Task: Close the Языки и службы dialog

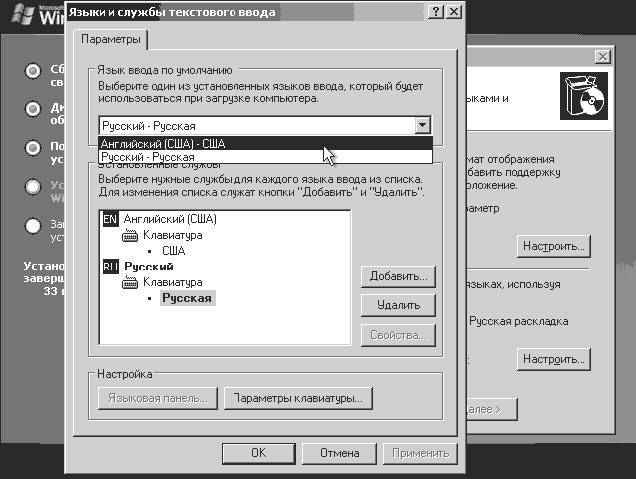Action: click(454, 10)
